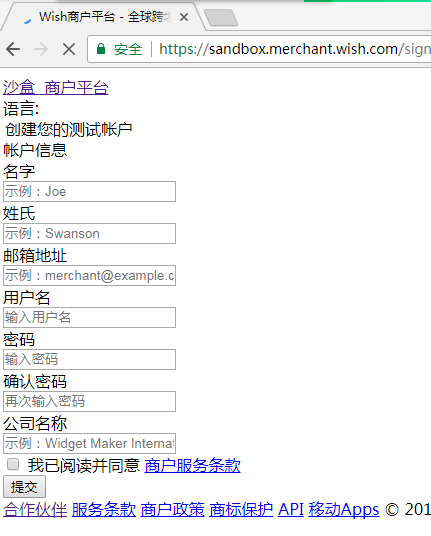Open the API footer link
This screenshot has height=536, width=431.
[x=291, y=510]
